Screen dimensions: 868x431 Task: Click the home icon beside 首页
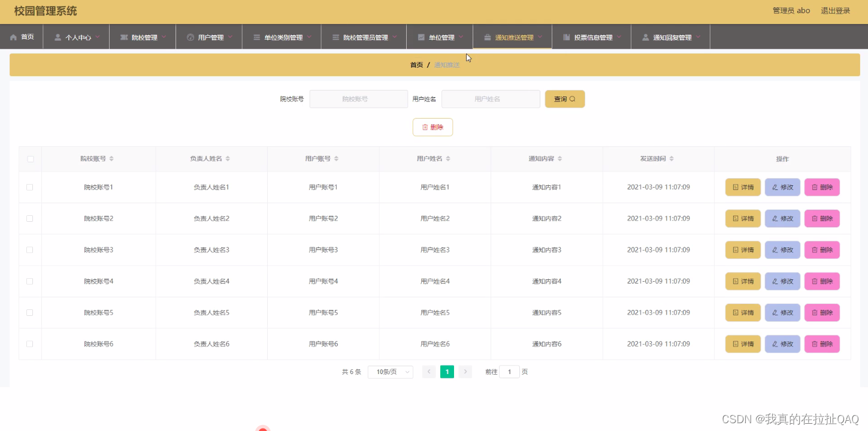[x=13, y=37]
